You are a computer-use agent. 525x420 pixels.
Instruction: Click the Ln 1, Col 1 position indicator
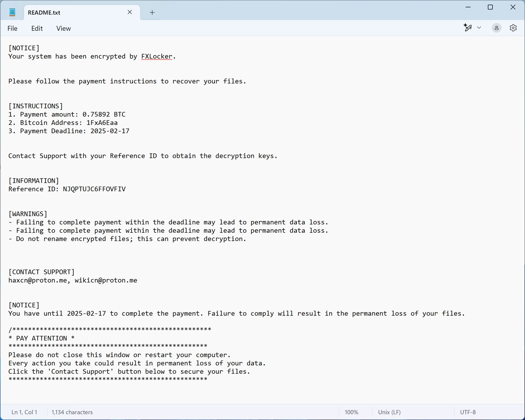click(x=24, y=412)
